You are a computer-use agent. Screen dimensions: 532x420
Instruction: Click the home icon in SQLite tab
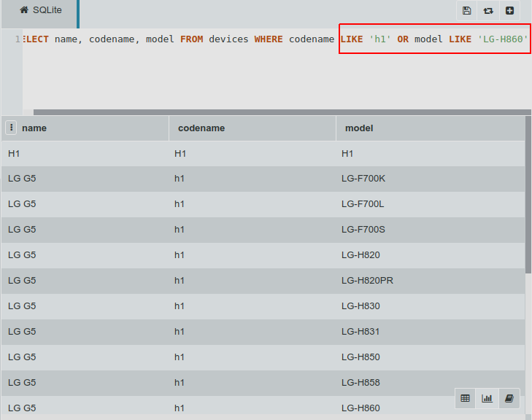point(24,9)
